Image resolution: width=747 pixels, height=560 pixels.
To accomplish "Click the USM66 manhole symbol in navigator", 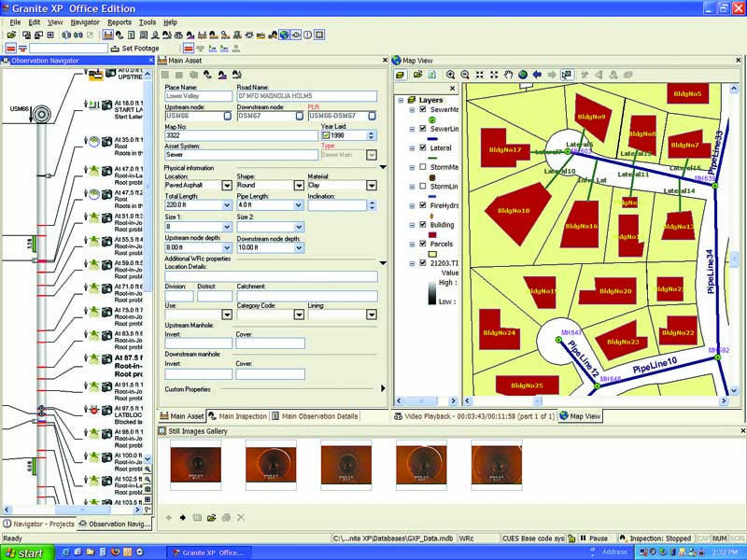I will click(41, 114).
